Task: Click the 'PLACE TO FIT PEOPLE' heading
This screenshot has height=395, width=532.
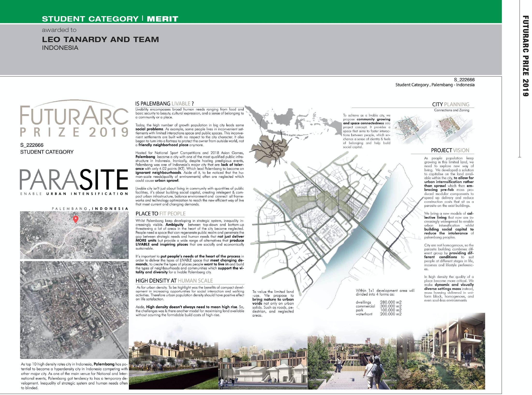Action: click(x=161, y=214)
